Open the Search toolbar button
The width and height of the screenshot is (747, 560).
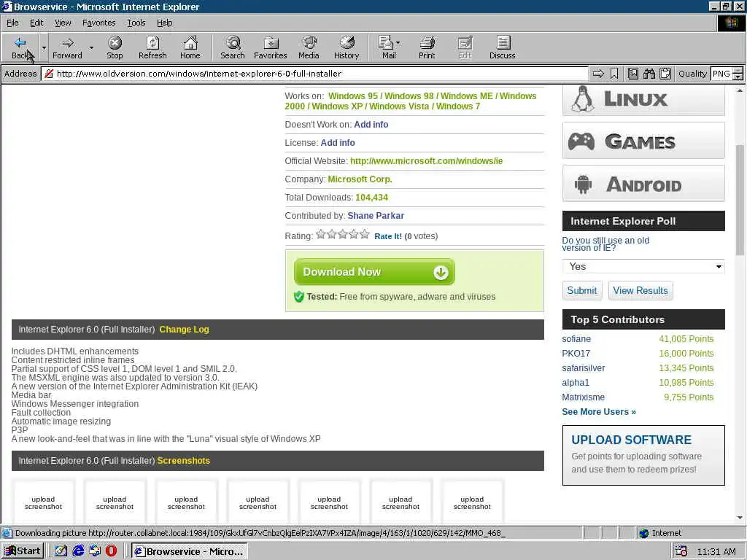coord(233,47)
